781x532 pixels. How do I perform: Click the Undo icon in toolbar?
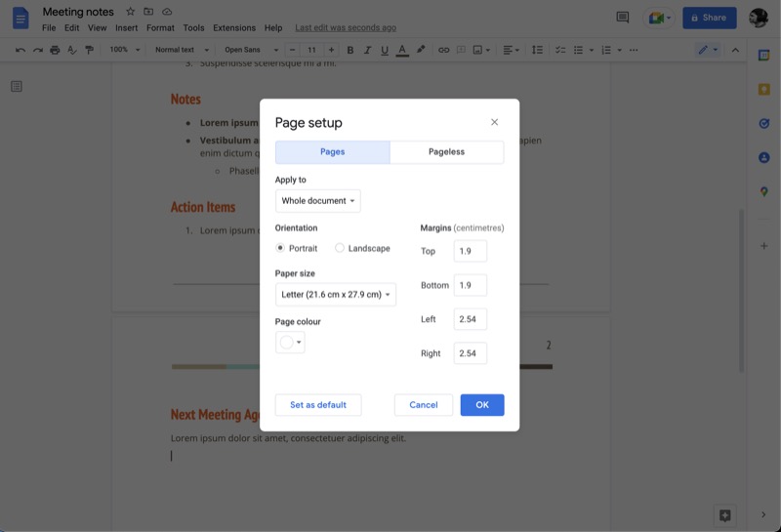(21, 50)
